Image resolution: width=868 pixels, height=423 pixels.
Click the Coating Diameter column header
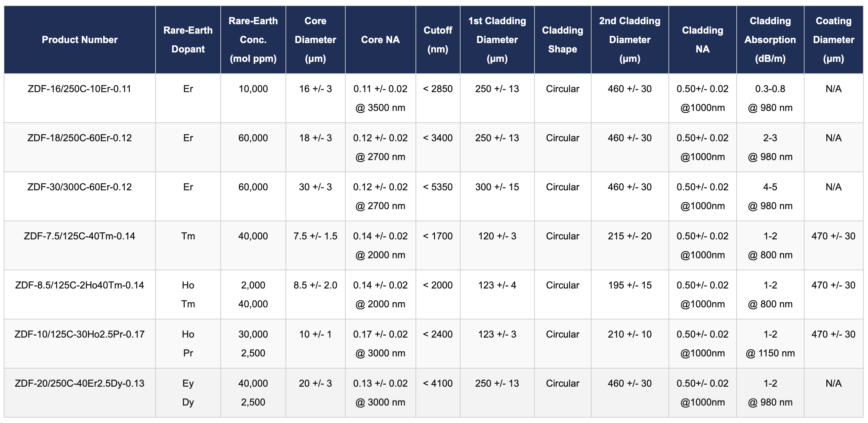coord(833,40)
